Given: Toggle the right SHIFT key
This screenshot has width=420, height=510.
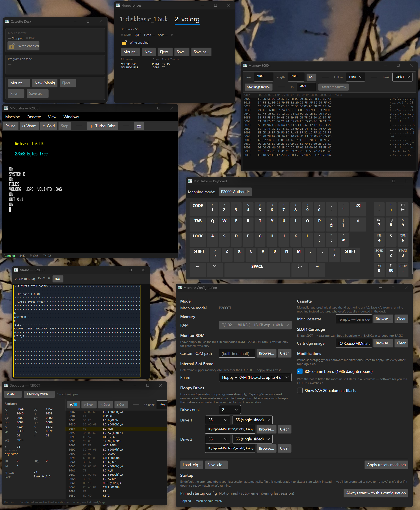Looking at the screenshot, I should (x=350, y=255).
